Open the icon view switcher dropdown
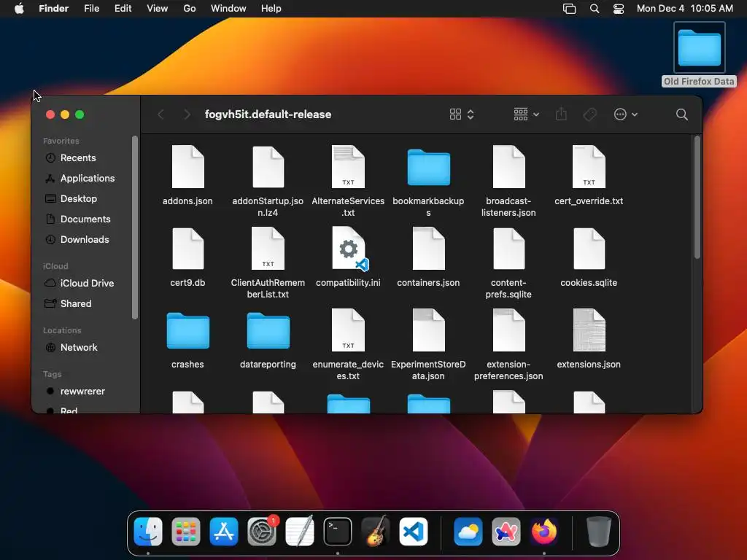The image size is (747, 560). pyautogui.click(x=462, y=114)
